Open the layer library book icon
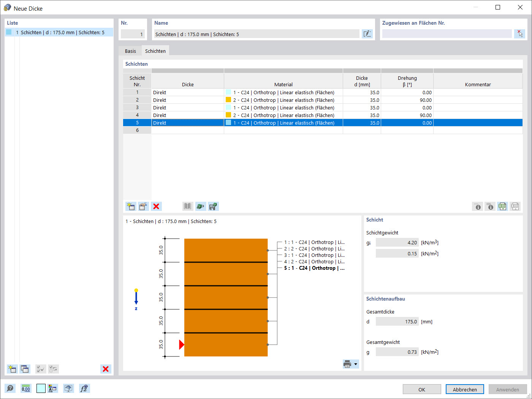This screenshot has width=532, height=399. (188, 206)
